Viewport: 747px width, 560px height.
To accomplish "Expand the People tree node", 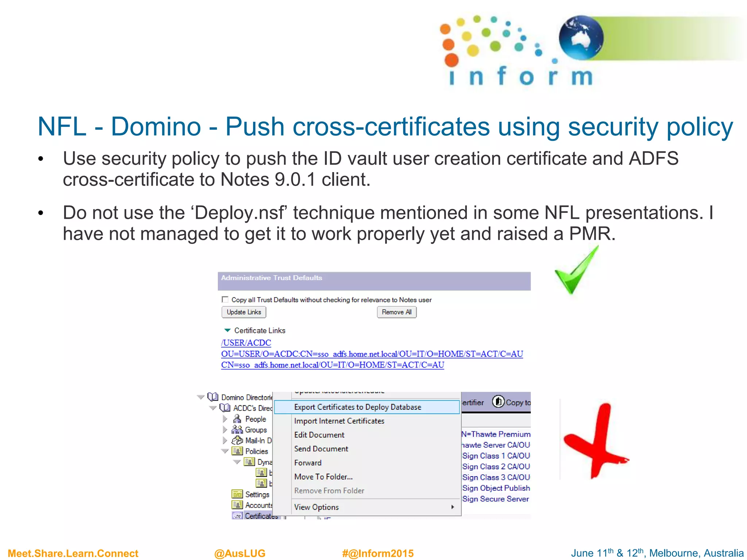I will 225,419.
